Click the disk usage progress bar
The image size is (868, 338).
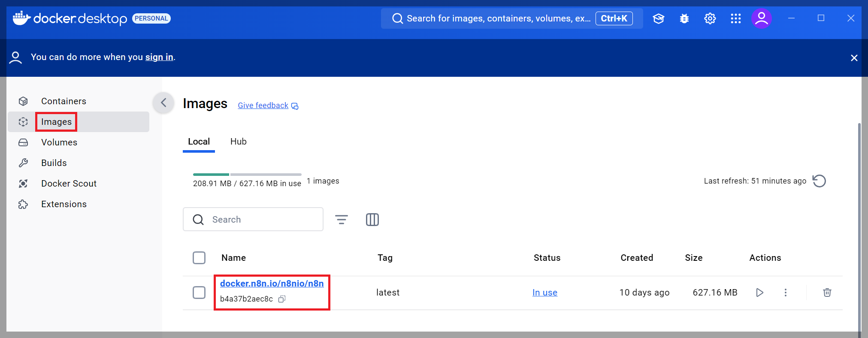tap(247, 175)
